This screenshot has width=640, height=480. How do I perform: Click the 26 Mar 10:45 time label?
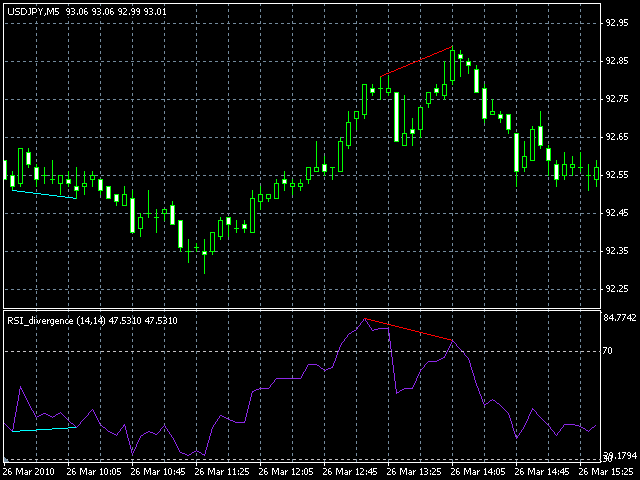pyautogui.click(x=158, y=472)
